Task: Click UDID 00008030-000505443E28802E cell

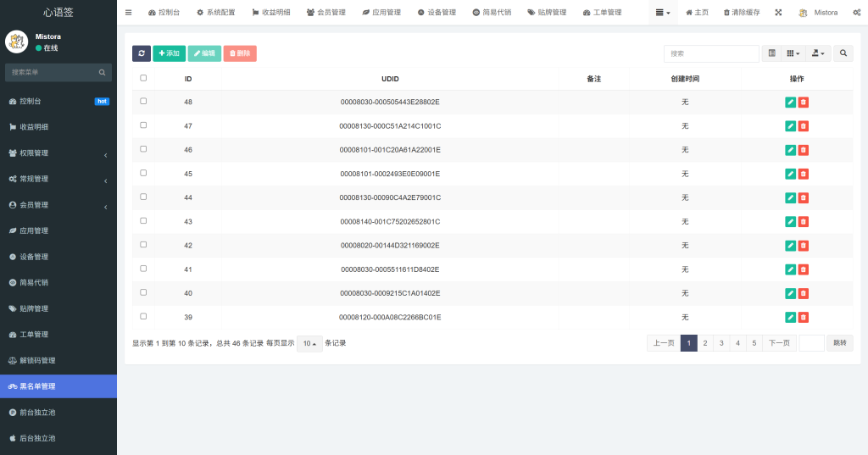Action: coord(390,102)
